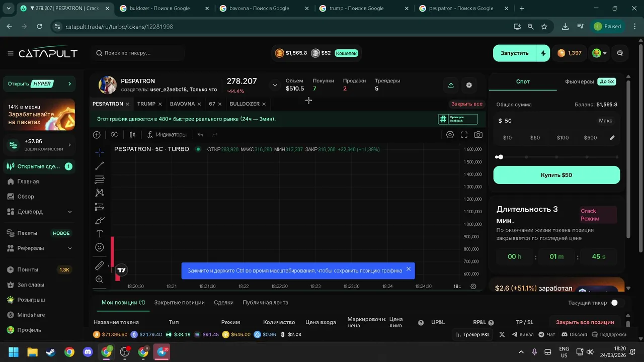Open Трекер P&L in footer
This screenshot has width=644, height=362.
[472, 334]
